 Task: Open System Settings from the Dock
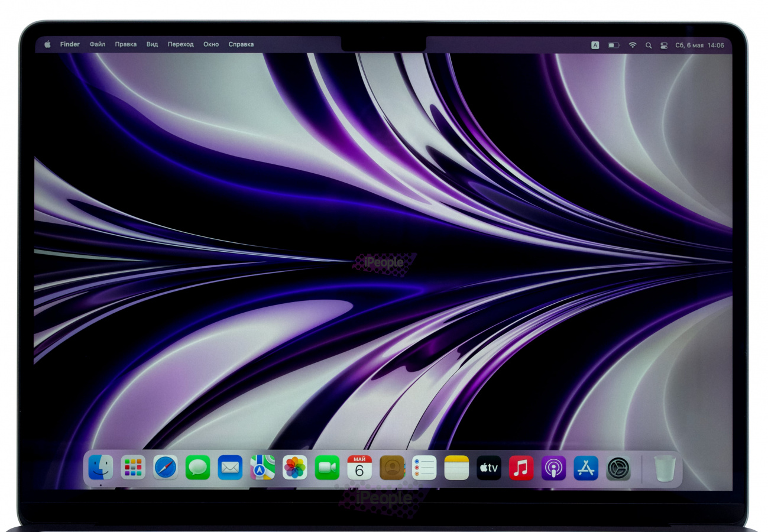tap(618, 468)
